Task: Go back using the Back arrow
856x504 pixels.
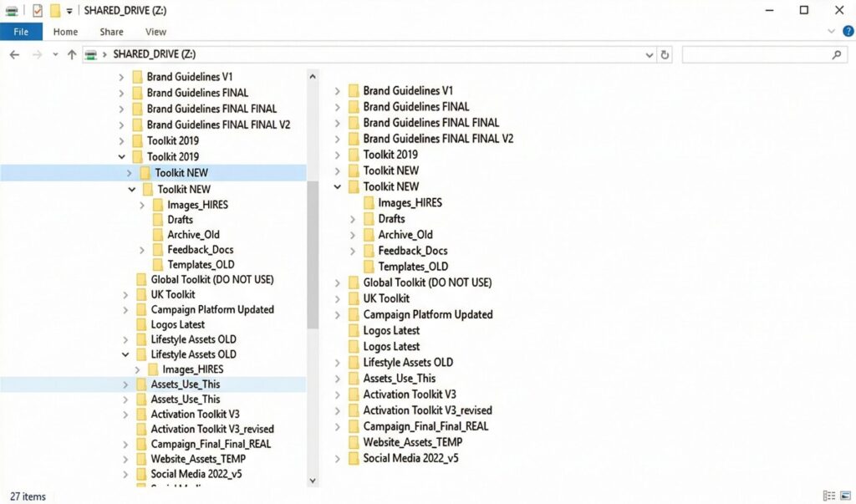Action: [x=14, y=54]
